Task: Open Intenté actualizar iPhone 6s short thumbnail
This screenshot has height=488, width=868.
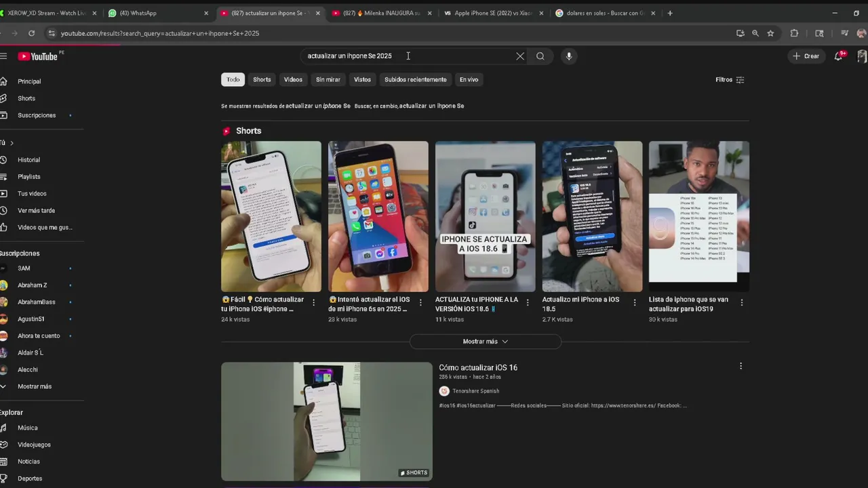Action: 378,216
